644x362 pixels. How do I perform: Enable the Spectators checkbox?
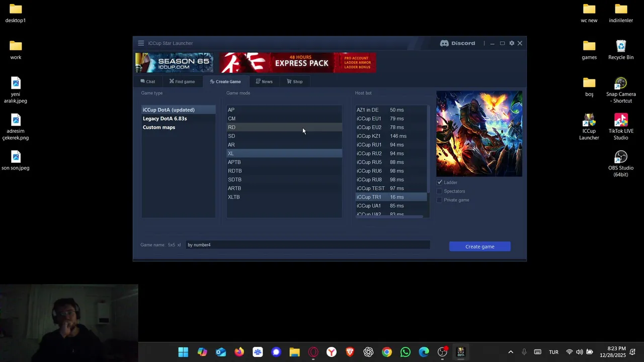tap(439, 191)
